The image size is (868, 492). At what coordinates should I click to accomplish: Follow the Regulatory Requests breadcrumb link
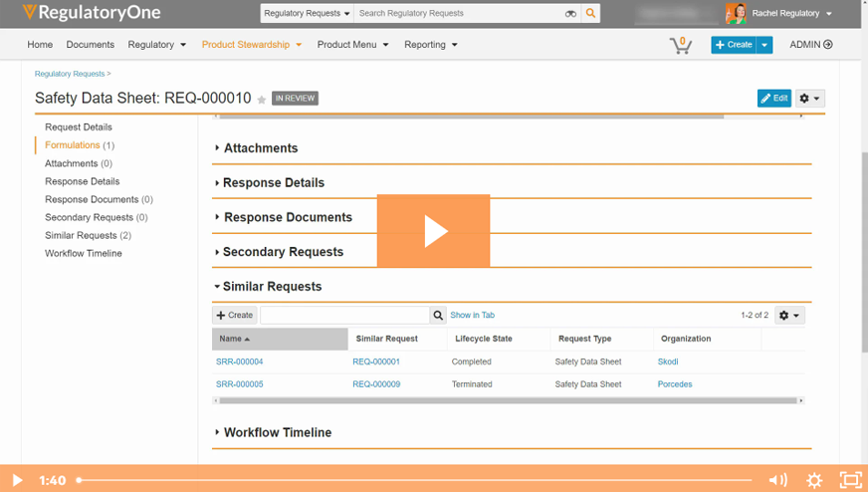[x=70, y=74]
